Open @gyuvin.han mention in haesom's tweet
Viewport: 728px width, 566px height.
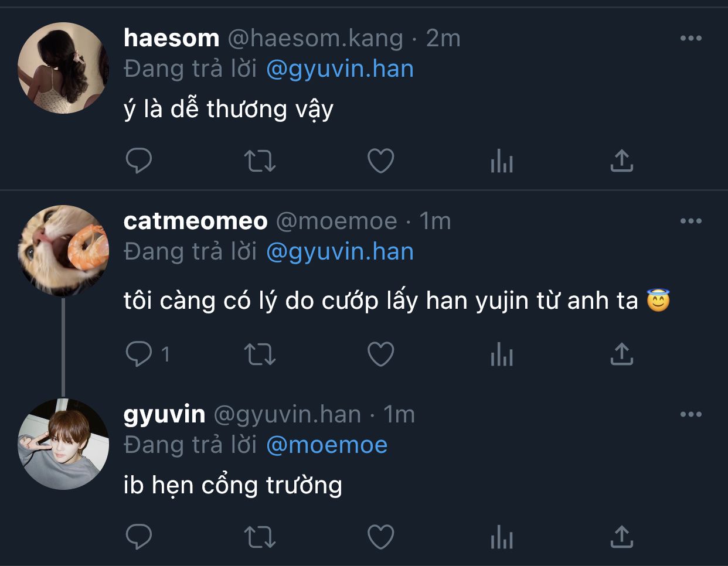coord(340,69)
